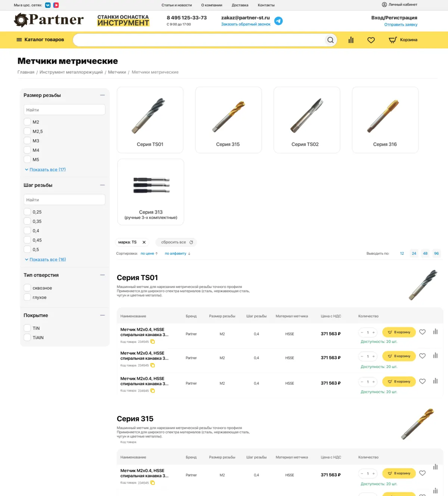Image resolution: width=448 pixels, height=496 pixels.
Task: Open the VK social network icon
Action: (x=48, y=5)
